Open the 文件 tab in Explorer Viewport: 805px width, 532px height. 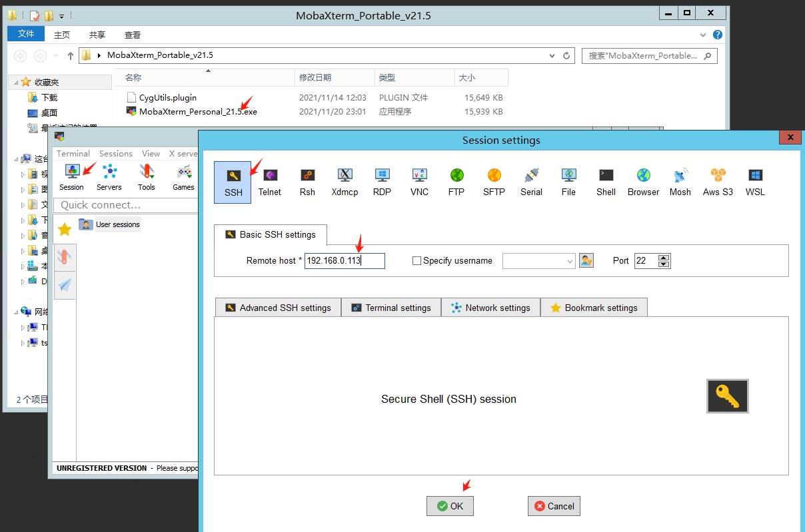[26, 34]
